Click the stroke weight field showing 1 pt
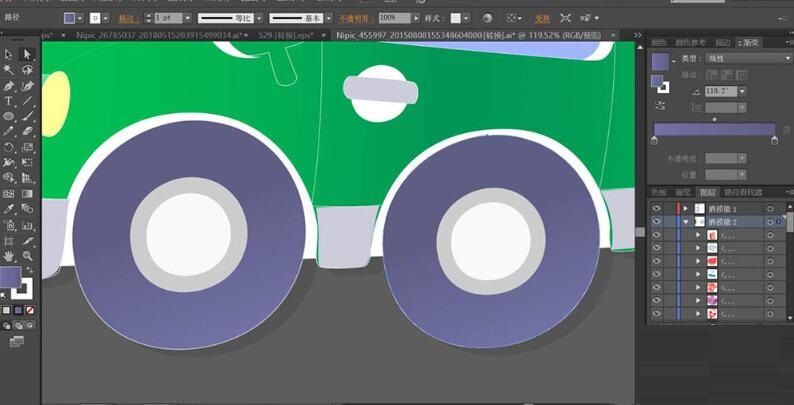This screenshot has width=794, height=405. [167, 18]
